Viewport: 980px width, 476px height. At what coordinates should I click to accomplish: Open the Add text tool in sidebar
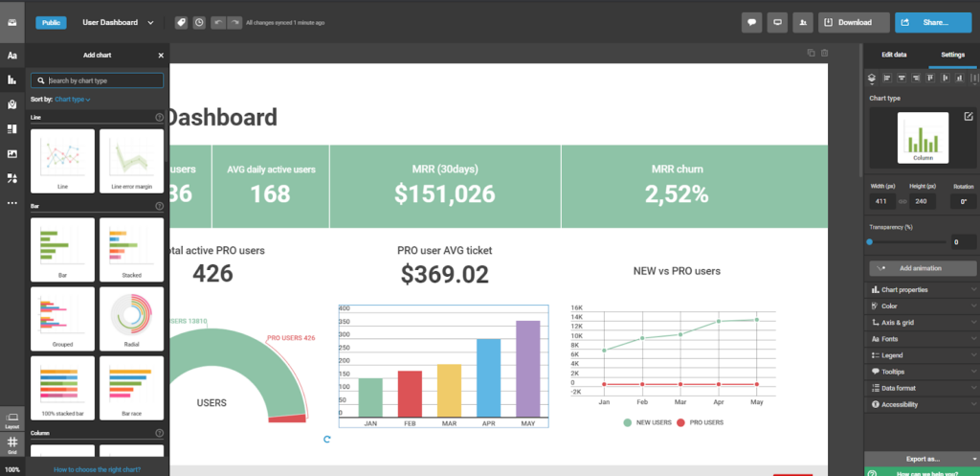tap(12, 56)
